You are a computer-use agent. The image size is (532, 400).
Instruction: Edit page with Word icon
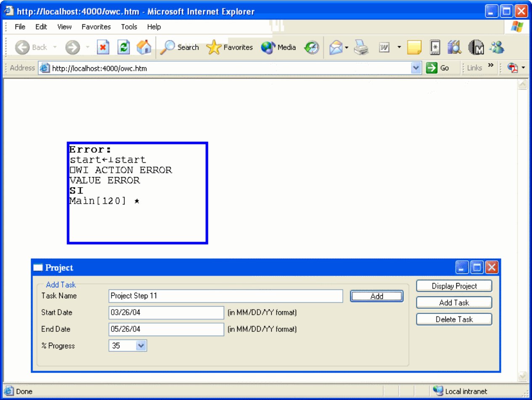[x=384, y=47]
